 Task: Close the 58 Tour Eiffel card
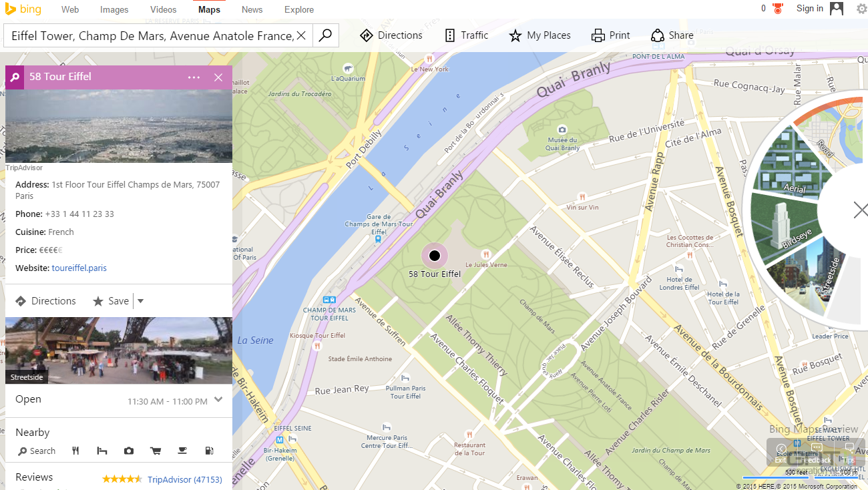pyautogui.click(x=218, y=77)
